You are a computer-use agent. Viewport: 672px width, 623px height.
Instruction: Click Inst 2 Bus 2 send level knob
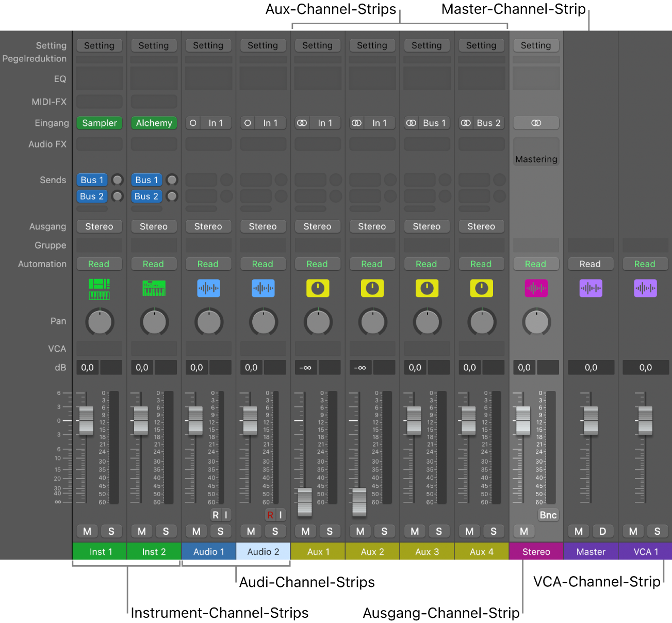pos(172,196)
